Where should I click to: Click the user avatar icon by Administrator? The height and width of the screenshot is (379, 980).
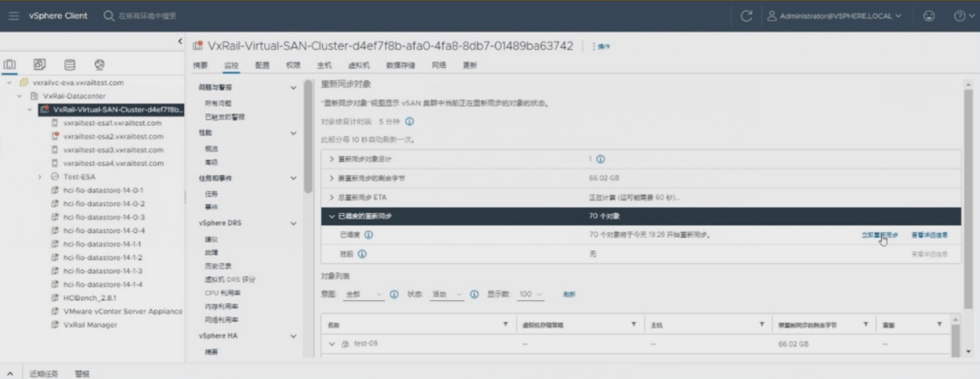point(772,15)
